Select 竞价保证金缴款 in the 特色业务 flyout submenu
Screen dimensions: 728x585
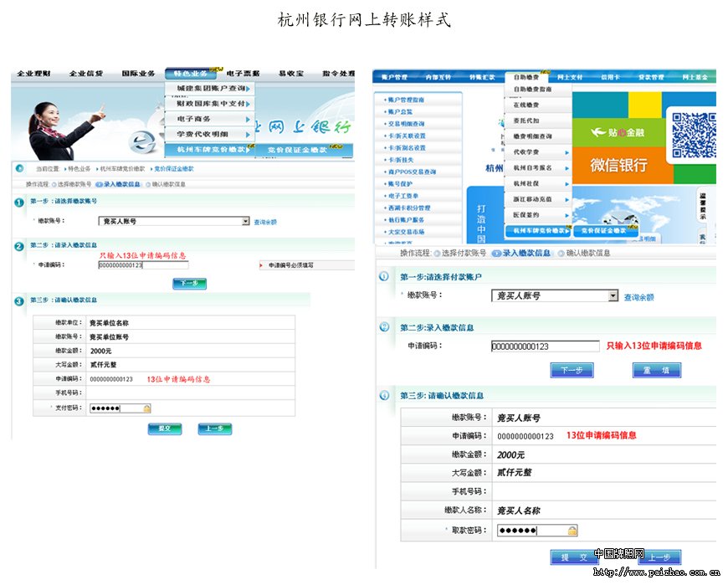(304, 150)
